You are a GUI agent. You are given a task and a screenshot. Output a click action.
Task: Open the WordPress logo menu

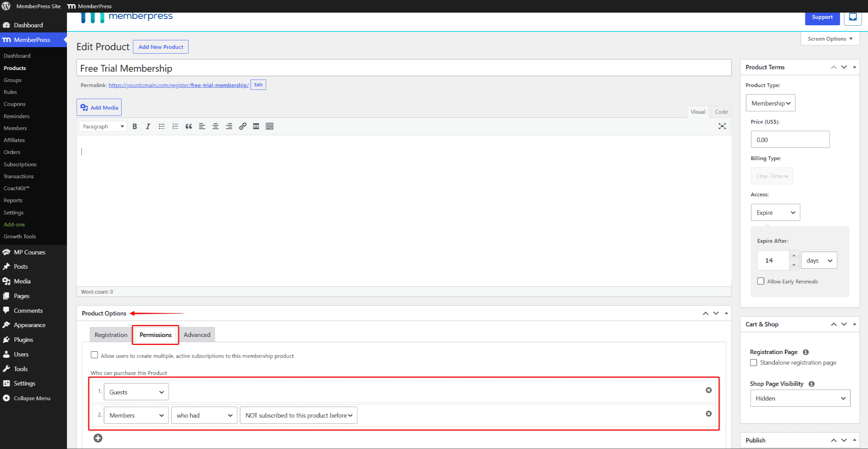coord(6,6)
